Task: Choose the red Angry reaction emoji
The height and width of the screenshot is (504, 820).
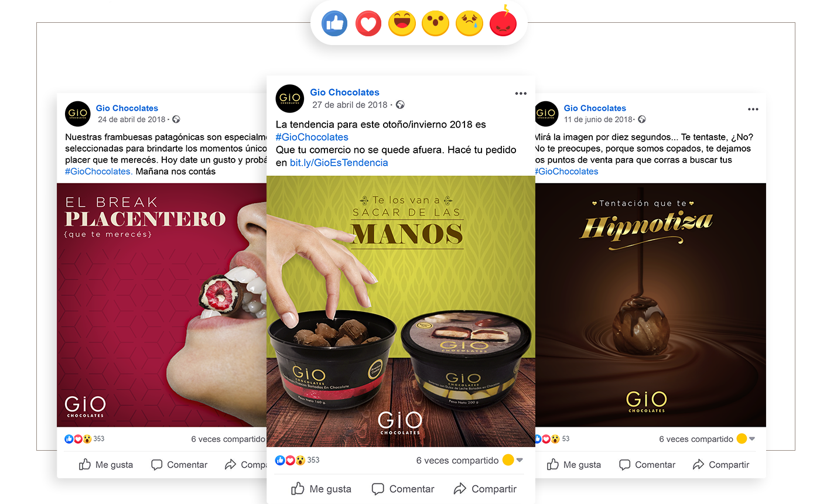Action: (x=503, y=23)
